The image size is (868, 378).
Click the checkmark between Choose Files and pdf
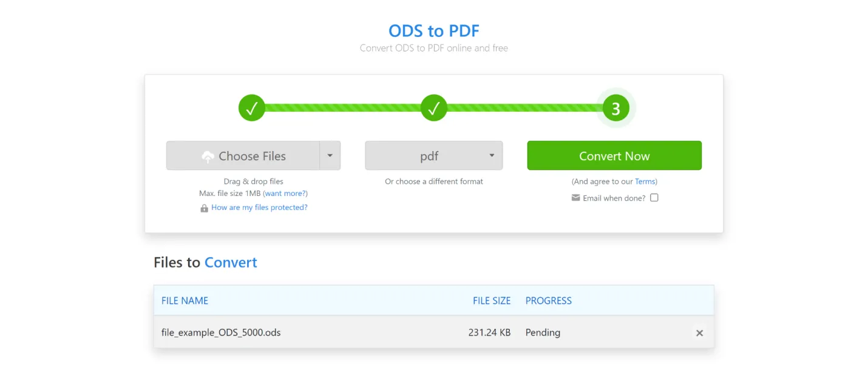(433, 107)
